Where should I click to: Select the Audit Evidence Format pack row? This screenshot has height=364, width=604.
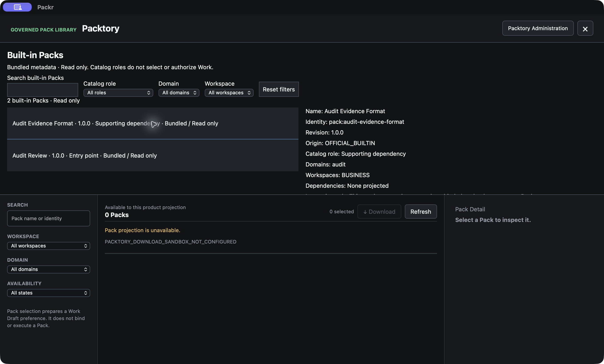[153, 123]
